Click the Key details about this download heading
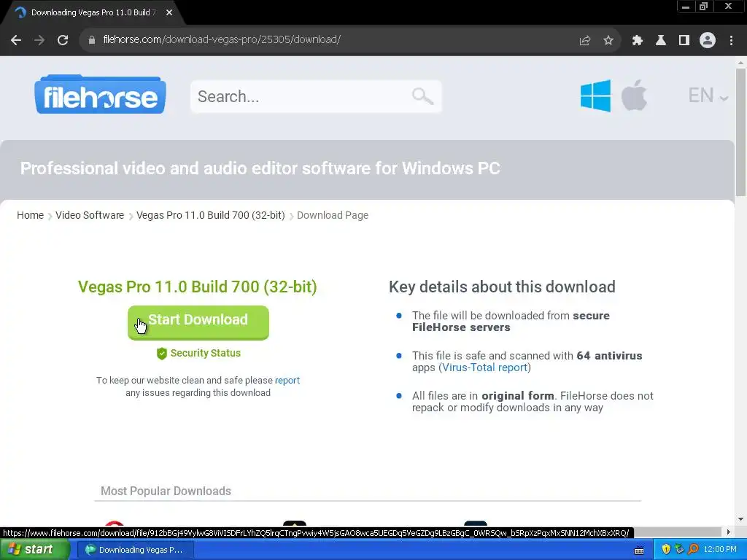747x560 pixels. coord(502,287)
